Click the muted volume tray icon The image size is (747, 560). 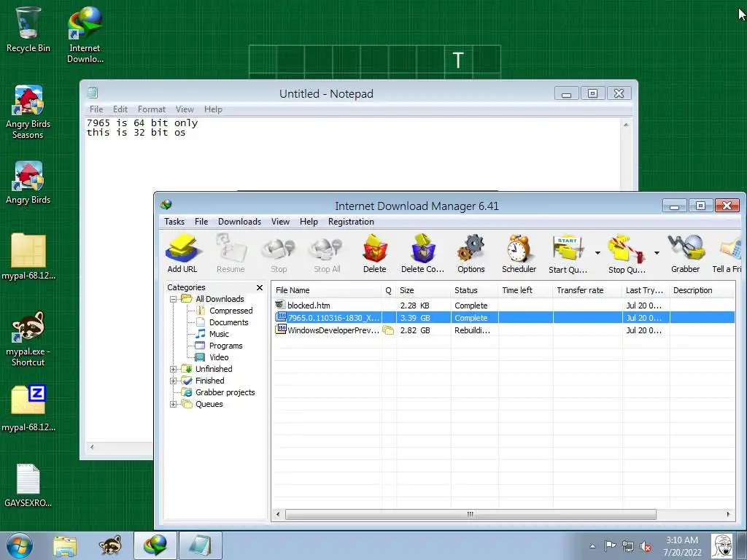coord(646,546)
